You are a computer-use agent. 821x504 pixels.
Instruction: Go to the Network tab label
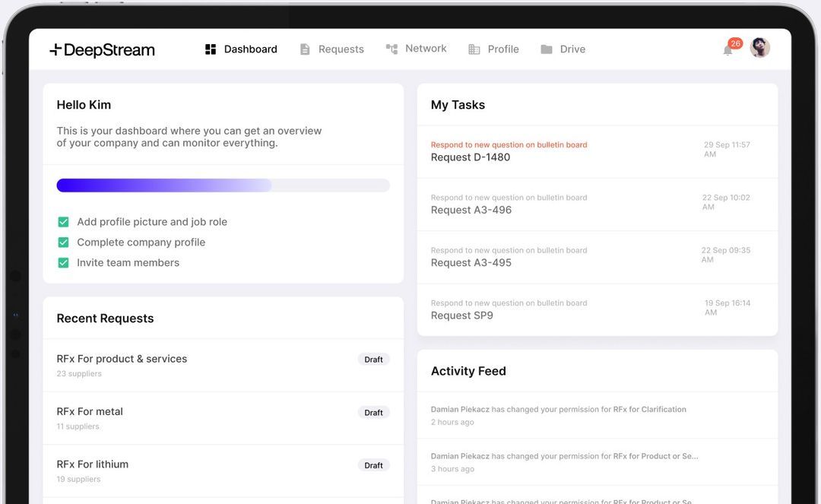[x=426, y=49]
